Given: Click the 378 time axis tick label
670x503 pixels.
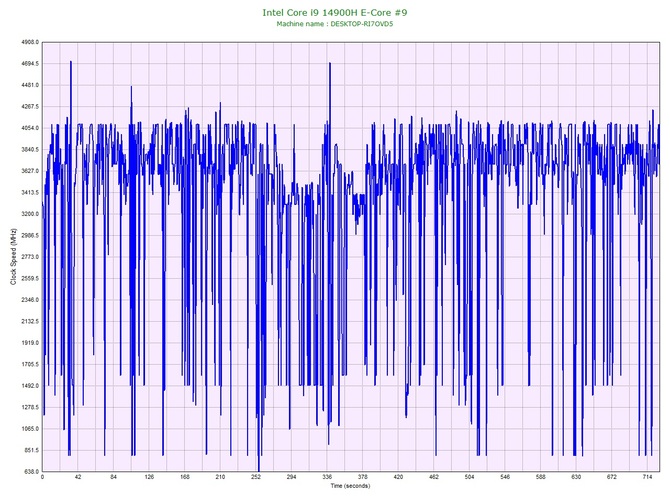Looking at the screenshot, I should [363, 477].
